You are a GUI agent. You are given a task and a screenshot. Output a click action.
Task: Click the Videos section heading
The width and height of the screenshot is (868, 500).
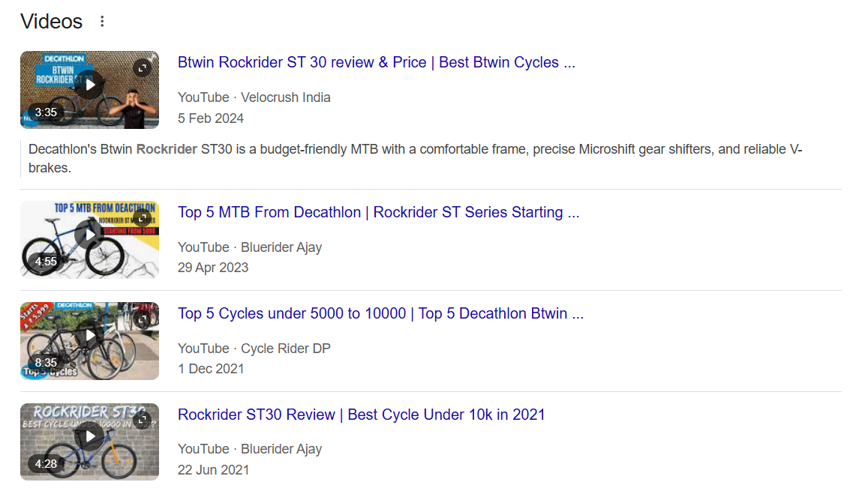pyautogui.click(x=51, y=22)
